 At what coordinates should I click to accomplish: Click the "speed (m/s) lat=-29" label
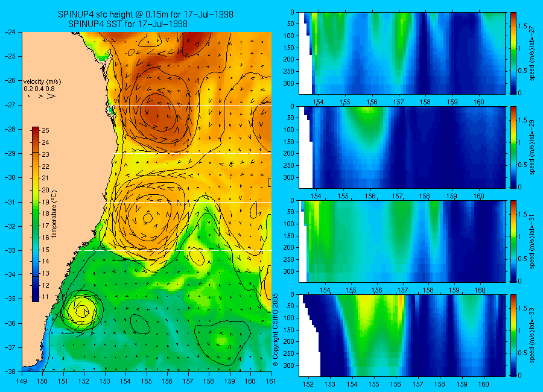(533, 148)
